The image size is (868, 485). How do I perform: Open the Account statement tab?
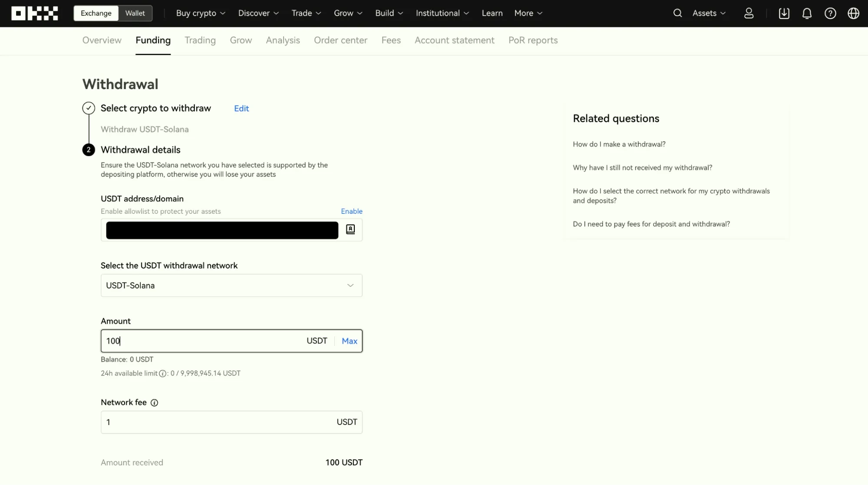(x=454, y=40)
